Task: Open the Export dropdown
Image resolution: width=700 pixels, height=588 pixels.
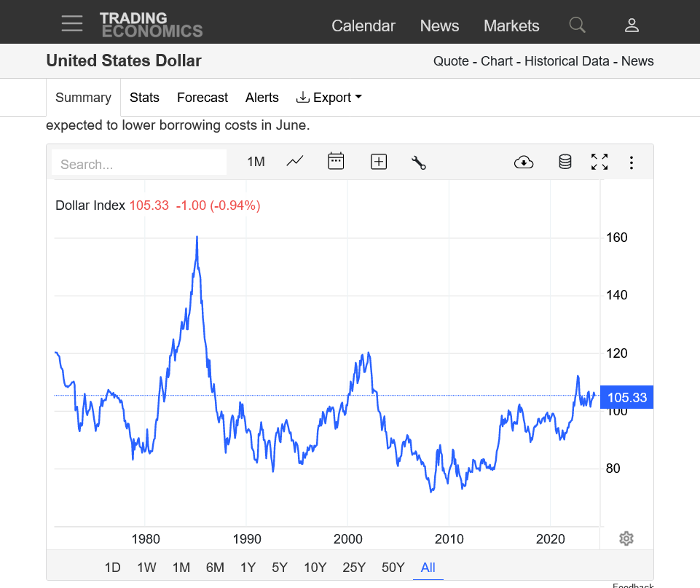Action: point(329,98)
